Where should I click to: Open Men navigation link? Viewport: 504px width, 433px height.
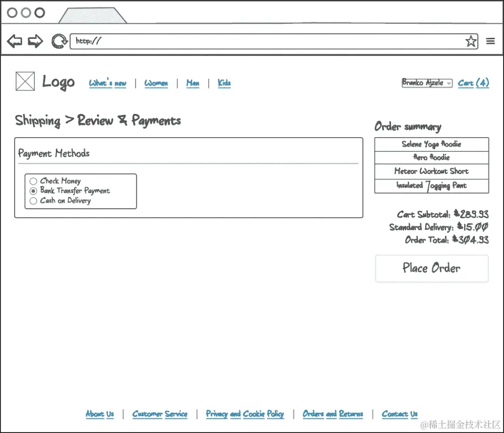193,83
